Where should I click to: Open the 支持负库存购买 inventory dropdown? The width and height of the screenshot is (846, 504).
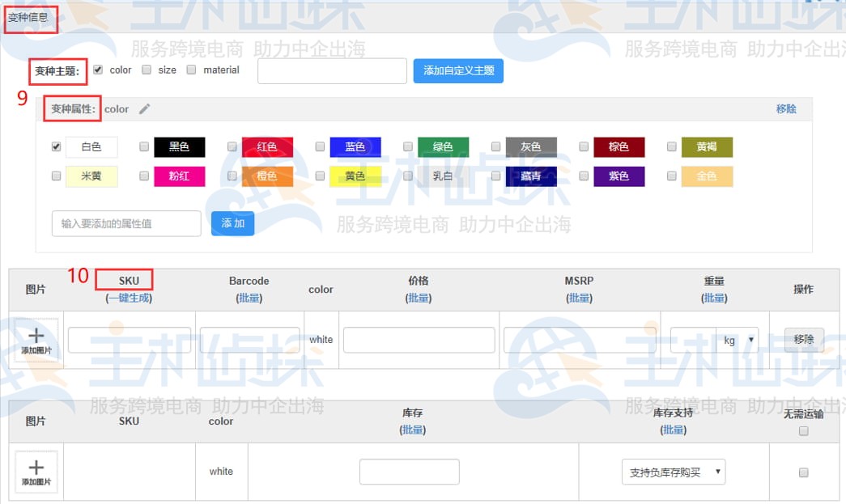click(x=672, y=471)
